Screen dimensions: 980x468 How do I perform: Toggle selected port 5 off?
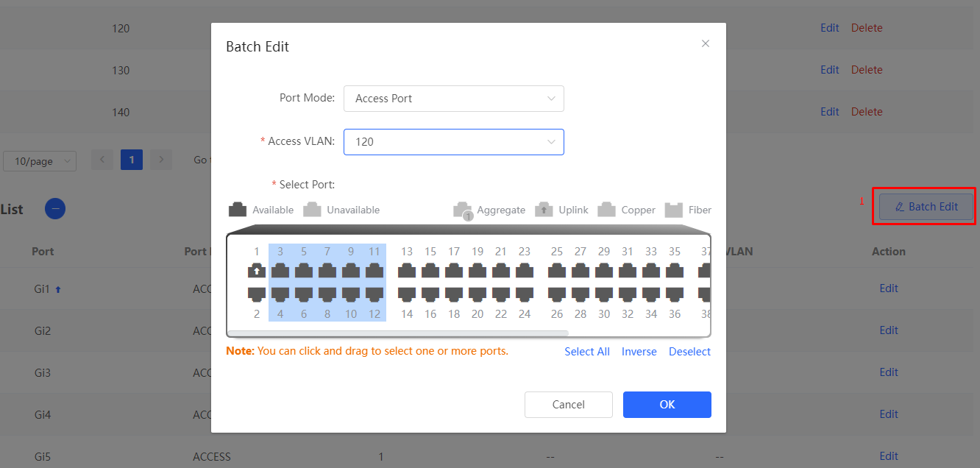click(x=304, y=271)
